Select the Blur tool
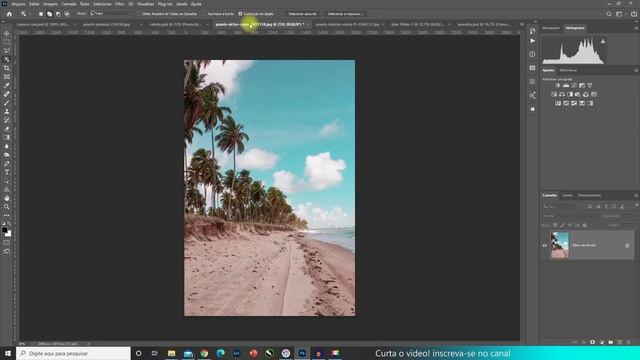 click(7, 146)
